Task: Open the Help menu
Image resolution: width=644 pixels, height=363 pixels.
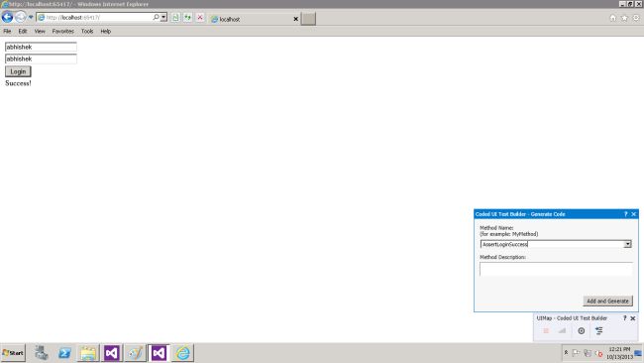Action: [x=106, y=32]
